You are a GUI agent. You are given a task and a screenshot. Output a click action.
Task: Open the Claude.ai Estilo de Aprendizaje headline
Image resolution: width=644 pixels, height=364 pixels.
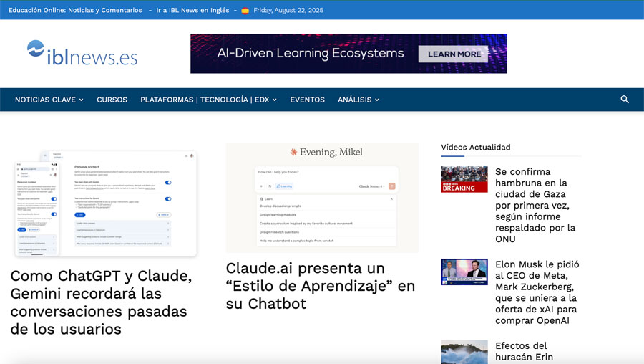coord(321,286)
